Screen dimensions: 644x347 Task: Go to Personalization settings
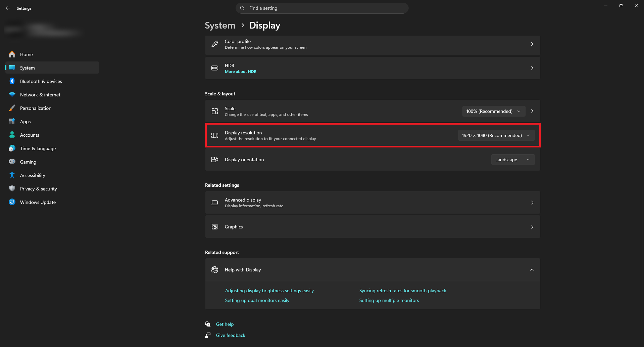point(36,108)
